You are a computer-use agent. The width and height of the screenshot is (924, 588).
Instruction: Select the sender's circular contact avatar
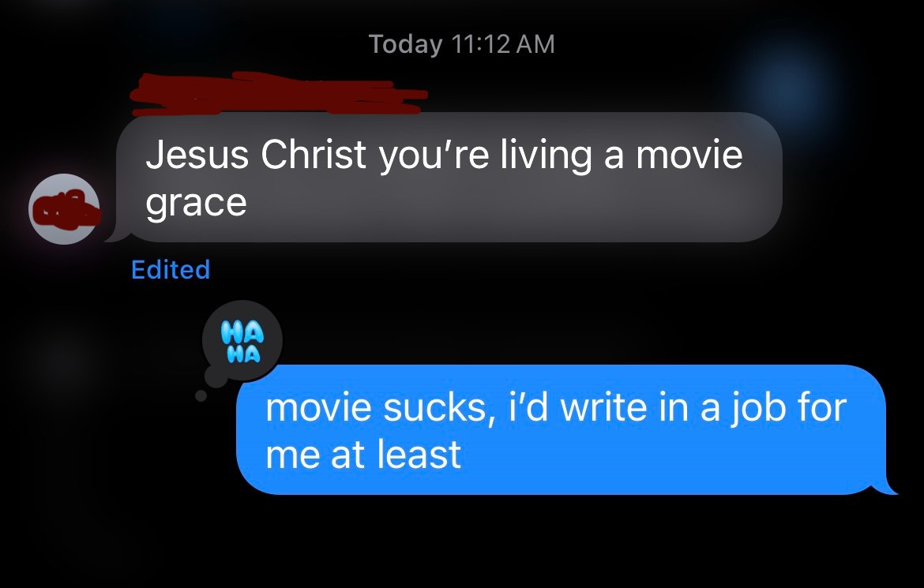coord(64,208)
